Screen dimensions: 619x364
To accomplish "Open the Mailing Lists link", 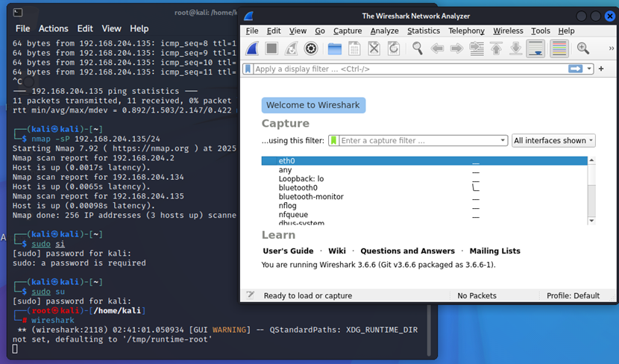I will click(494, 251).
